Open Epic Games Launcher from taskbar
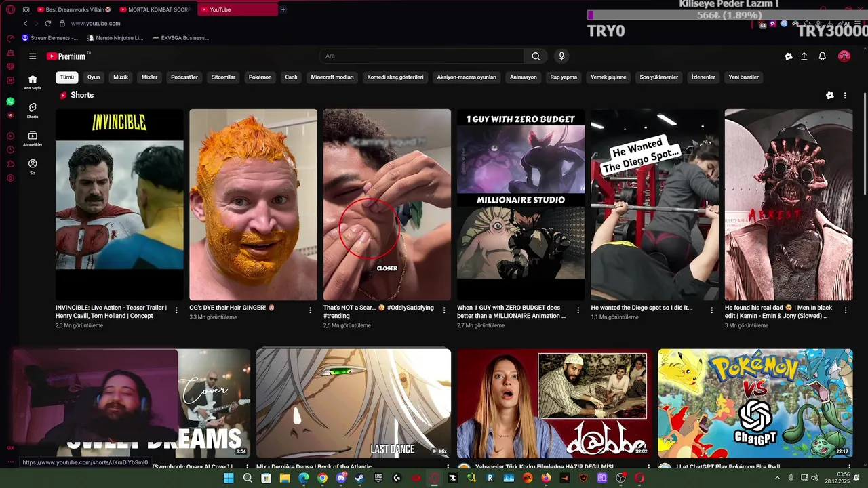Image resolution: width=868 pixels, height=488 pixels. [378, 478]
